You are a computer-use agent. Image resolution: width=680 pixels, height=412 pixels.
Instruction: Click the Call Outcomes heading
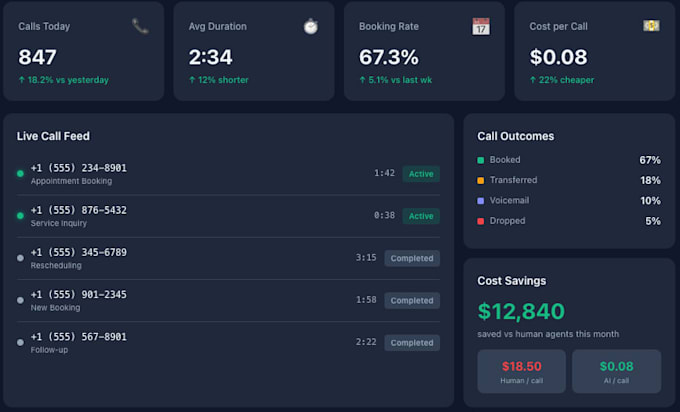(x=516, y=136)
